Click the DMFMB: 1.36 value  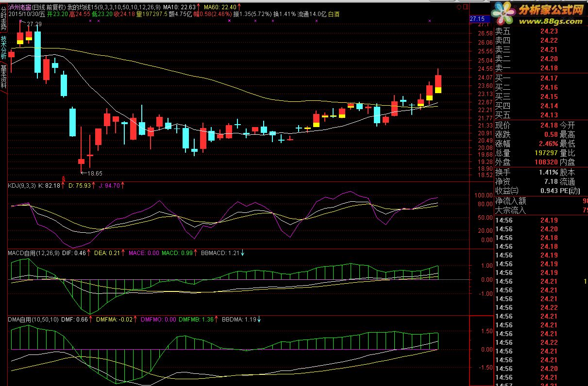click(196, 320)
